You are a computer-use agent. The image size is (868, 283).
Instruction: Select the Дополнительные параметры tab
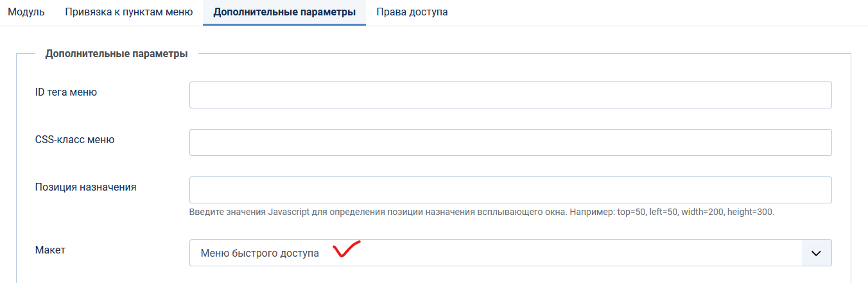pyautogui.click(x=284, y=12)
